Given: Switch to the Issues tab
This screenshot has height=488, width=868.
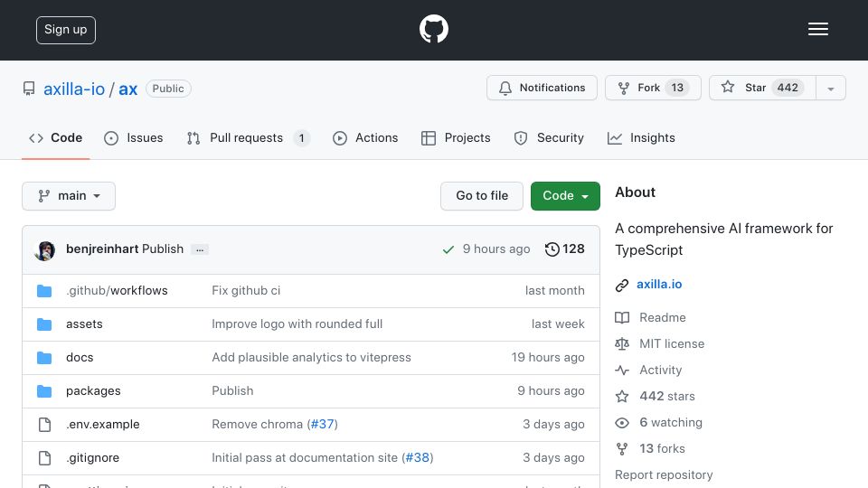Looking at the screenshot, I should pos(134,137).
